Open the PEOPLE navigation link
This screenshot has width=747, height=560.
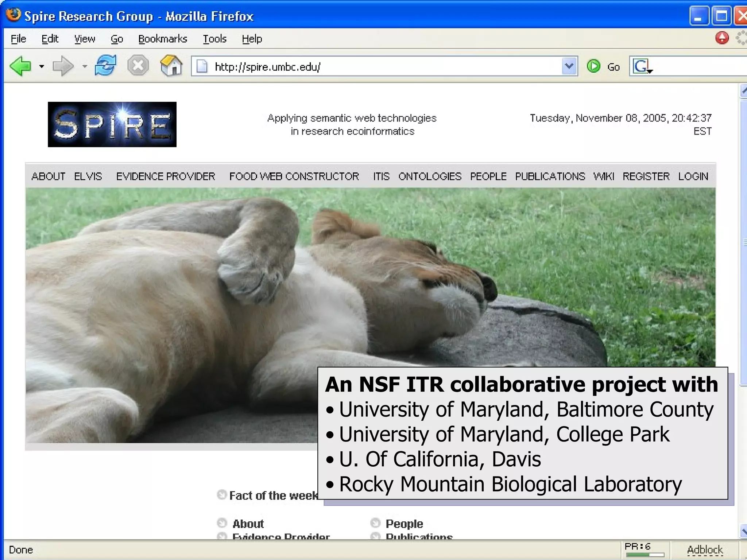[488, 176]
